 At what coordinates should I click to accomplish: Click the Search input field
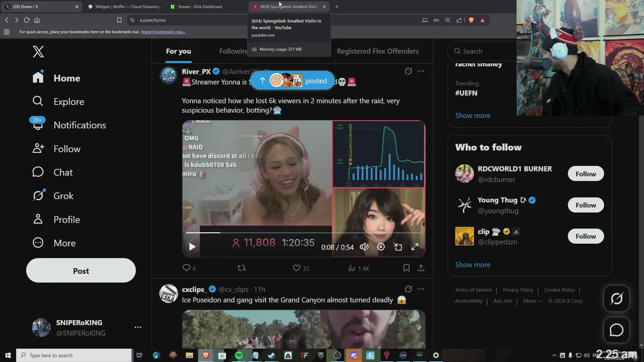pyautogui.click(x=483, y=51)
